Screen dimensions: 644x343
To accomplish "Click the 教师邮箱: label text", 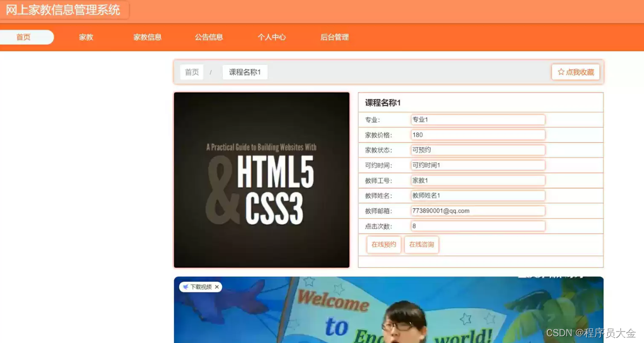I will tap(378, 212).
